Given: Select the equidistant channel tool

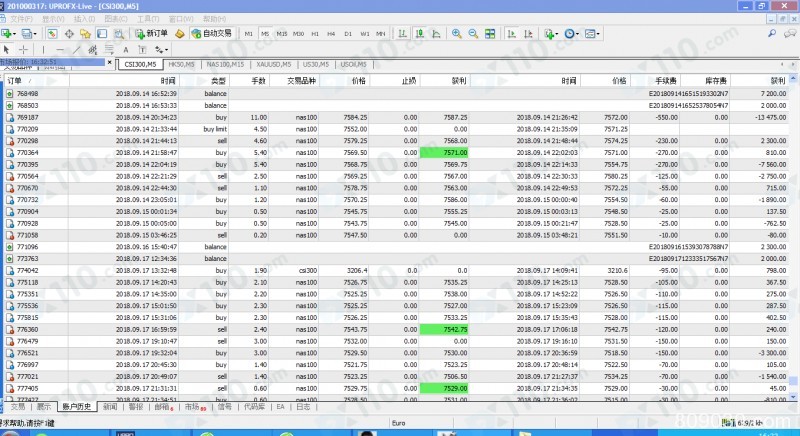Looking at the screenshot, I should [x=92, y=49].
